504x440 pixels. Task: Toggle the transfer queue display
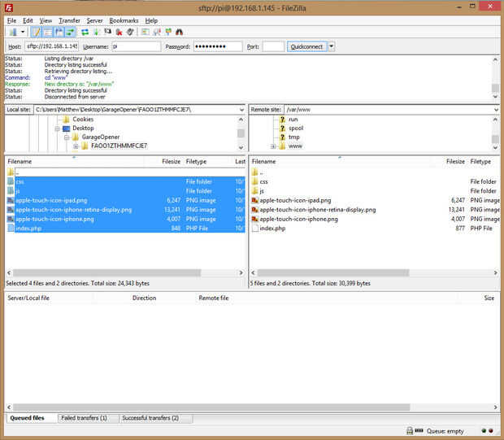pyautogui.click(x=71, y=32)
